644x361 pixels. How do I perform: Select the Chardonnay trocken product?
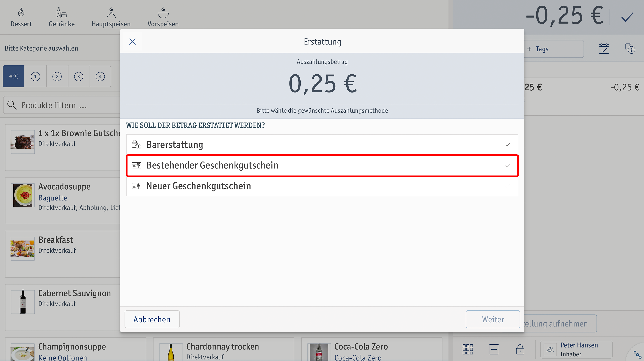pyautogui.click(x=223, y=349)
